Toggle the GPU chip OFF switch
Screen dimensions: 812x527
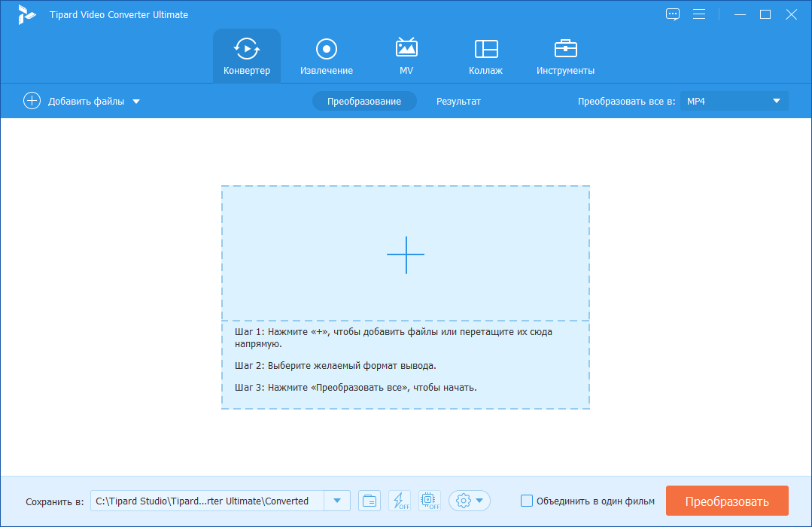(429, 500)
